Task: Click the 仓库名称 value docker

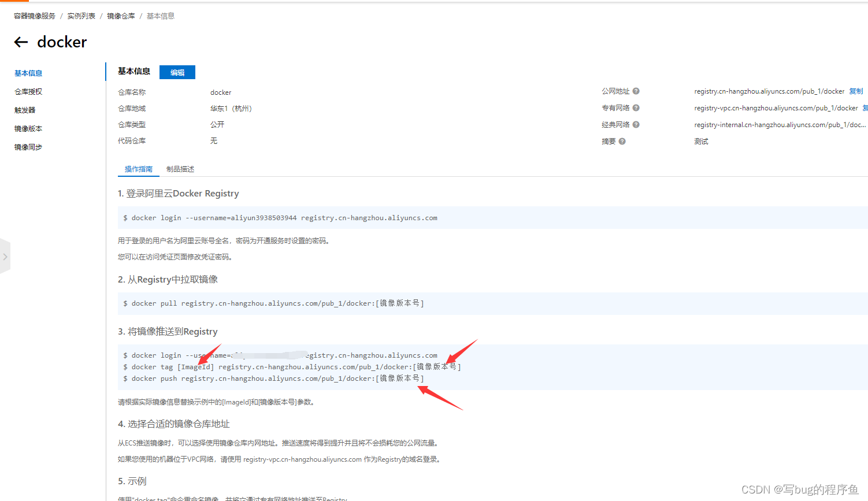Action: point(221,92)
